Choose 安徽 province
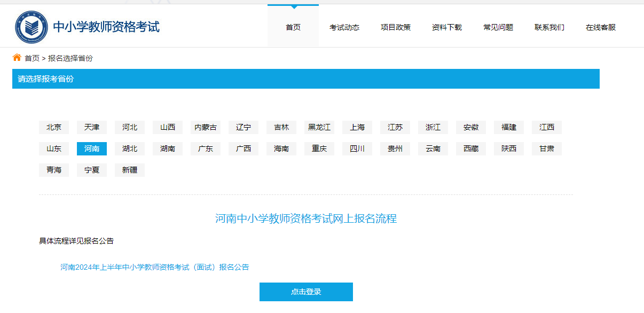This screenshot has height=313, width=644. [471, 127]
